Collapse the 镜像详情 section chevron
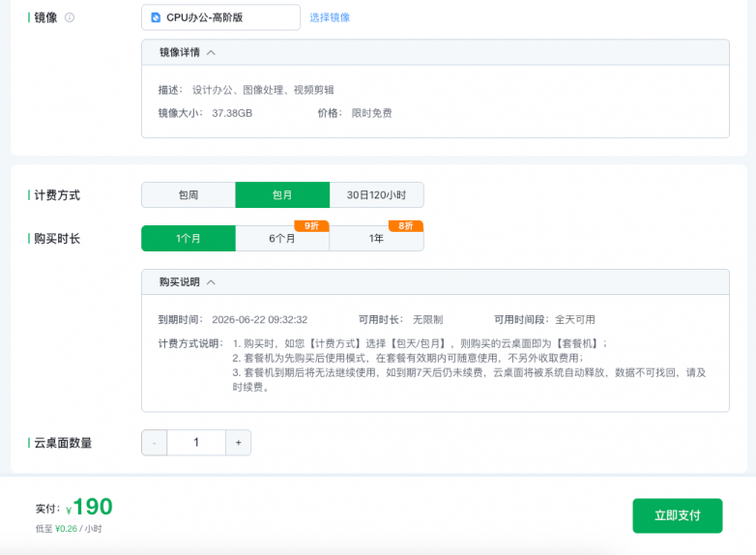The image size is (756, 555). point(211,52)
